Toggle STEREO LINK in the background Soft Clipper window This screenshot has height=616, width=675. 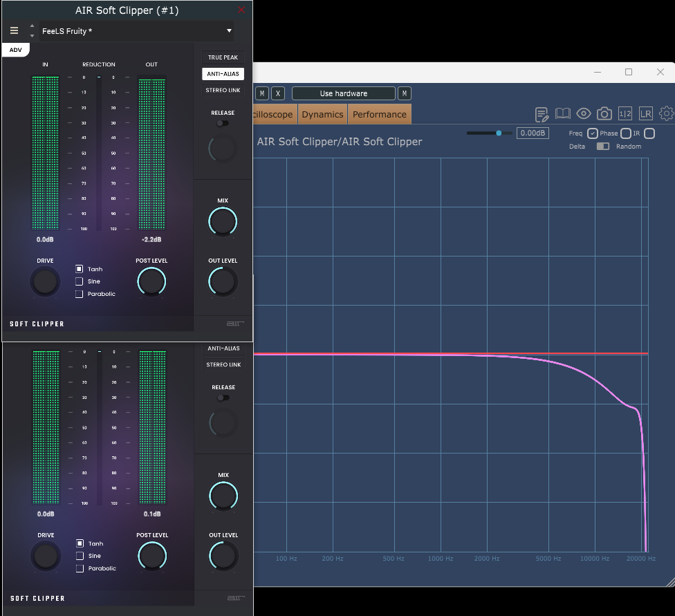click(224, 364)
